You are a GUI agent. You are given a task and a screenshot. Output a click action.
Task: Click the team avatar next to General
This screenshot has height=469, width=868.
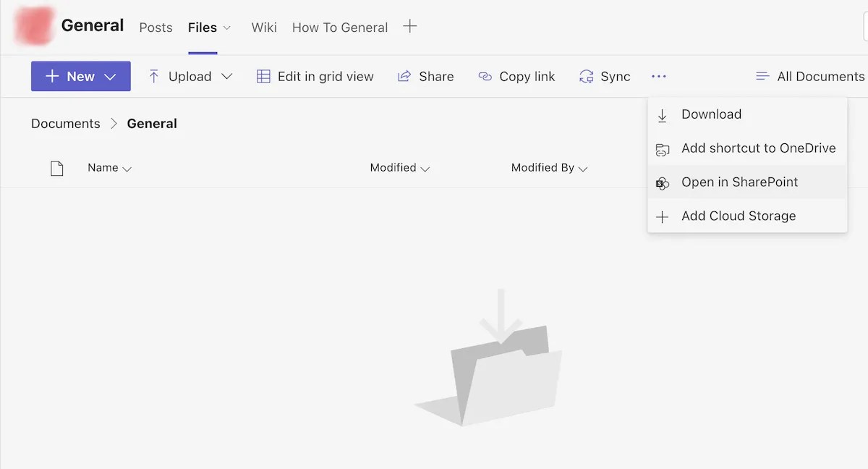34,26
